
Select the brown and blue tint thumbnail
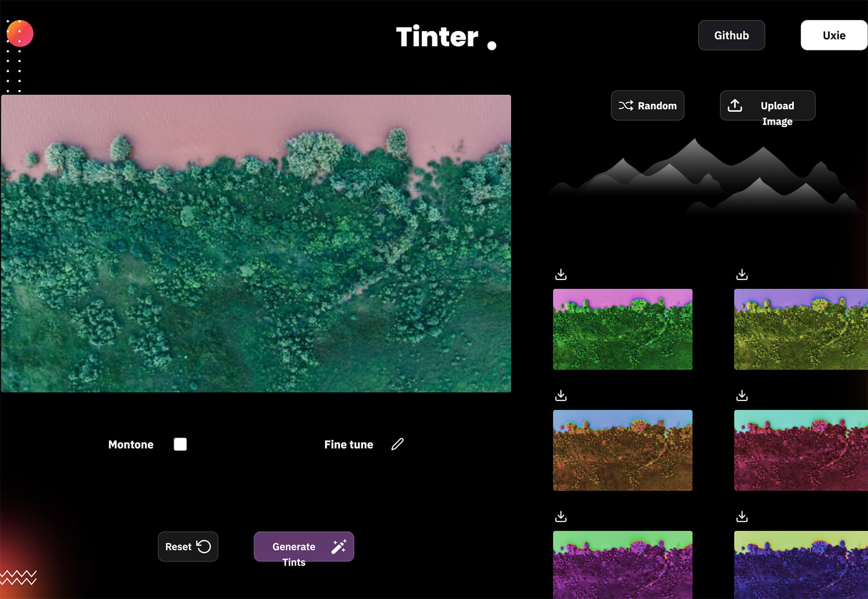point(622,450)
